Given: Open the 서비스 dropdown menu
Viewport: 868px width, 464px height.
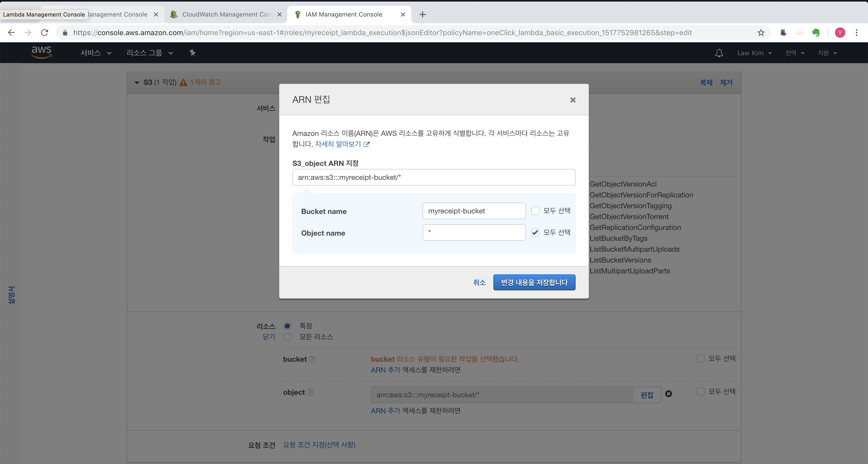Looking at the screenshot, I should coord(96,53).
